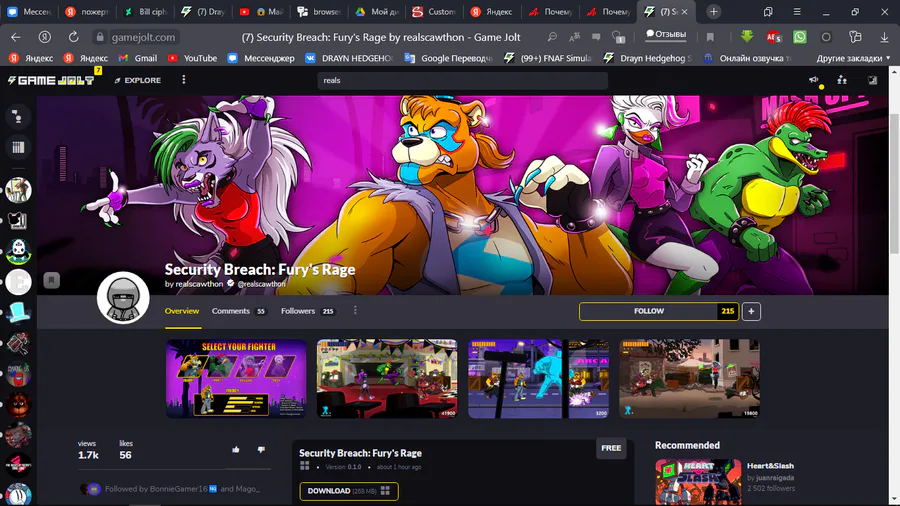The width and height of the screenshot is (900, 506).
Task: Open the user account icon in Game Jolt header
Action: tap(872, 80)
